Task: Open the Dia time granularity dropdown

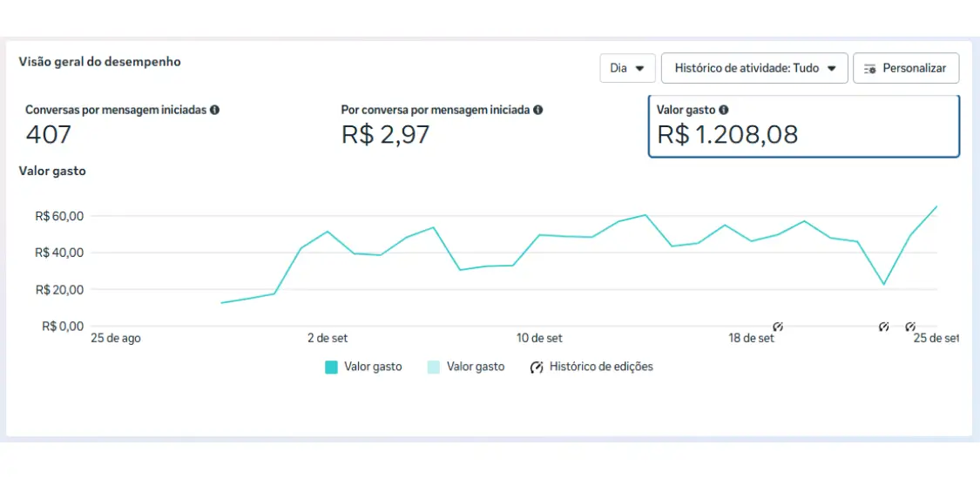Action: (627, 68)
